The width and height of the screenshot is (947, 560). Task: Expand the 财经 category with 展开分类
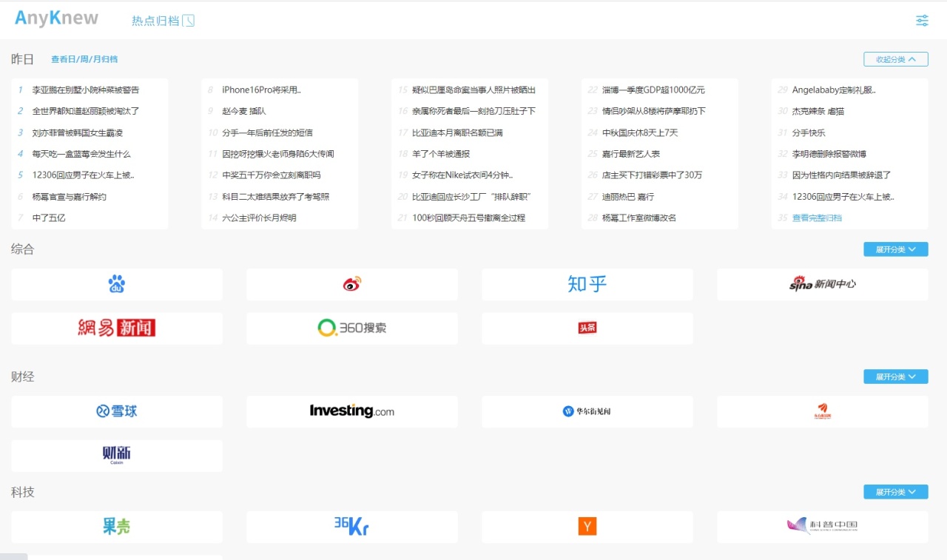[896, 377]
